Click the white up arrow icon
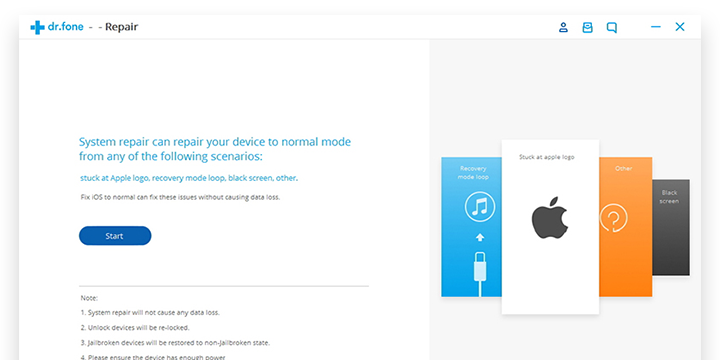The height and width of the screenshot is (360, 720). coord(480,237)
